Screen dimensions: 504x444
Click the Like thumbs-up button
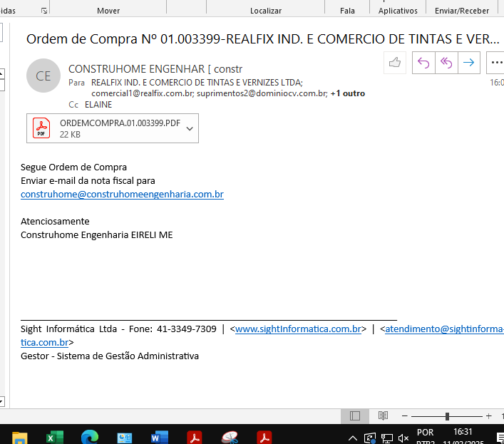point(394,63)
